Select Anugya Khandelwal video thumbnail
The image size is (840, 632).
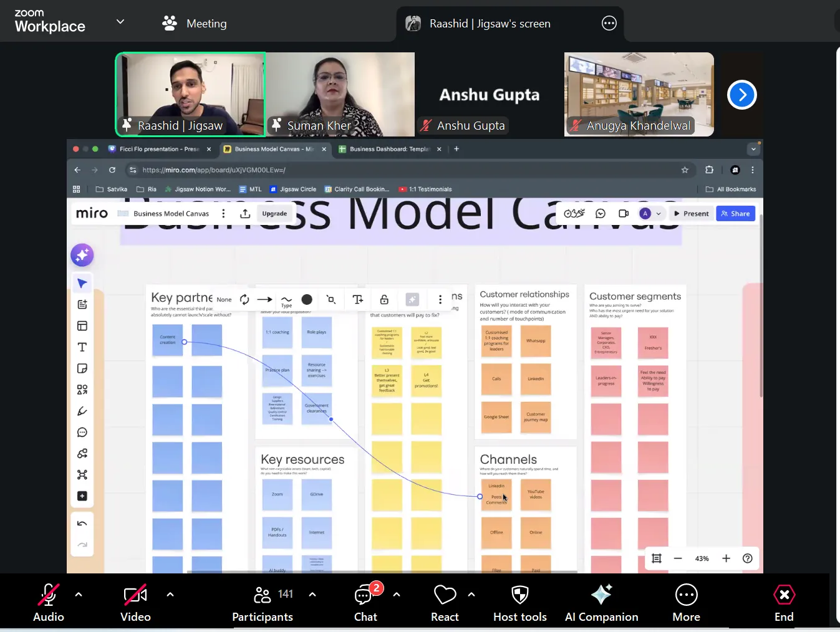(639, 93)
